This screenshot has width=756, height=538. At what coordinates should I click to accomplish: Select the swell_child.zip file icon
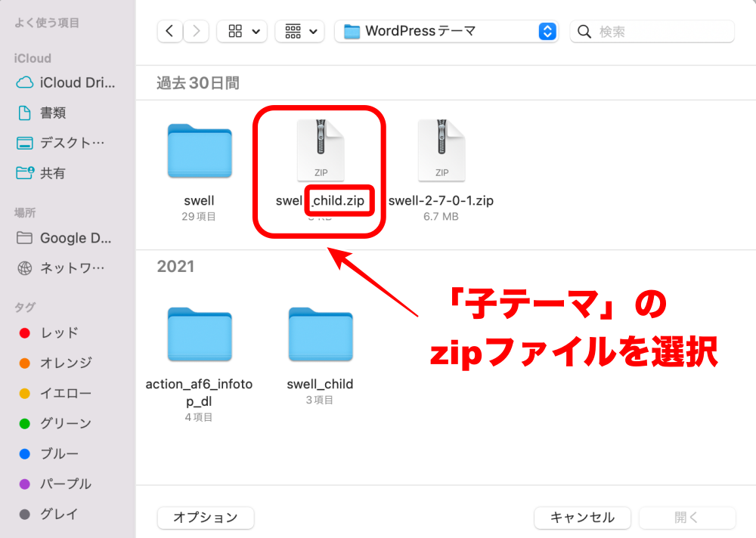321,150
